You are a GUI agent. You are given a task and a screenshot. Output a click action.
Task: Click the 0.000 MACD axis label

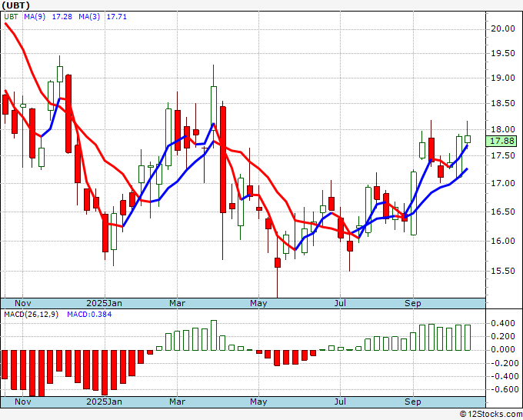coord(503,349)
